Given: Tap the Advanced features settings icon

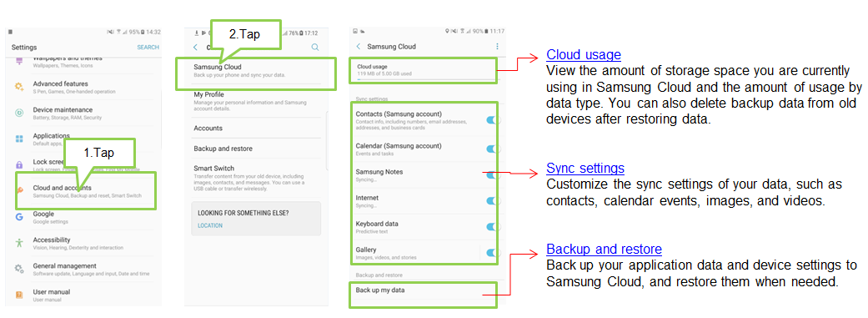Looking at the screenshot, I should [19, 87].
